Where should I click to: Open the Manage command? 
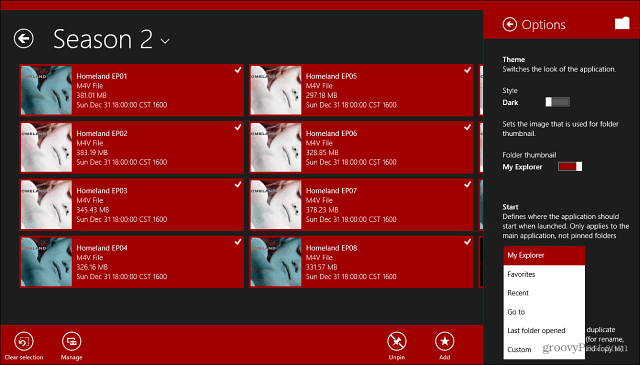coord(71,345)
